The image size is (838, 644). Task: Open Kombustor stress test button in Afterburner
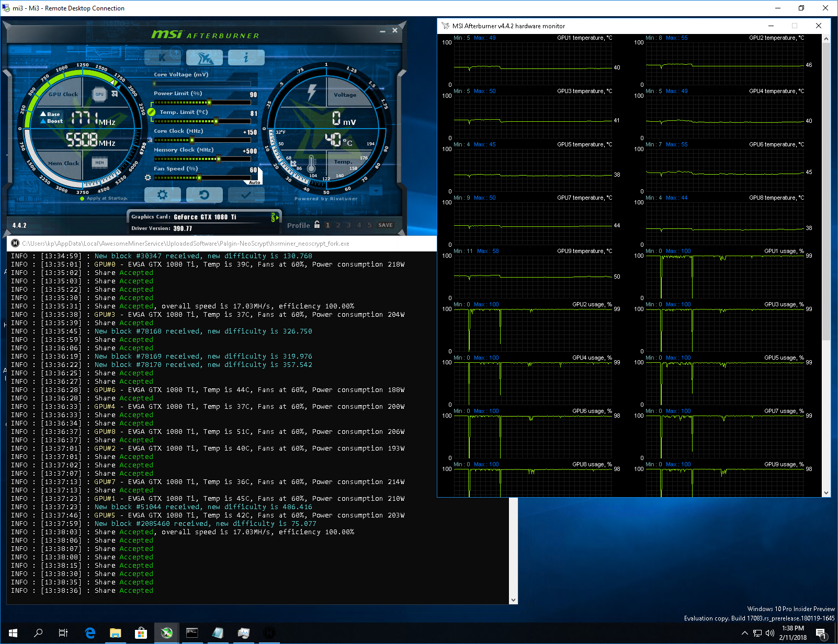click(163, 57)
